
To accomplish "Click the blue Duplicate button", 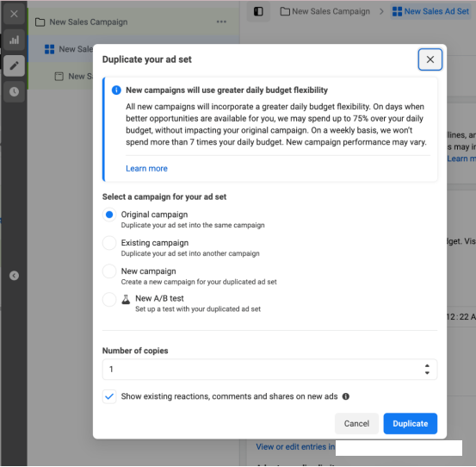I will click(x=410, y=424).
